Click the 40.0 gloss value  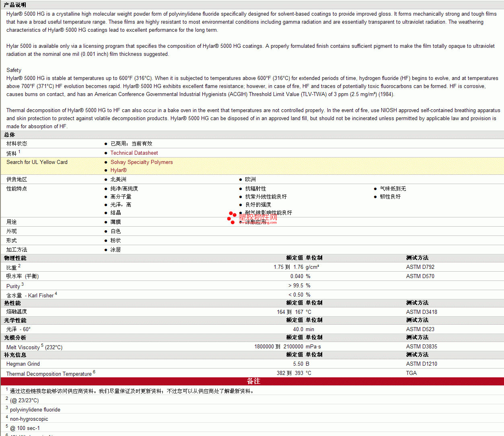(298, 329)
